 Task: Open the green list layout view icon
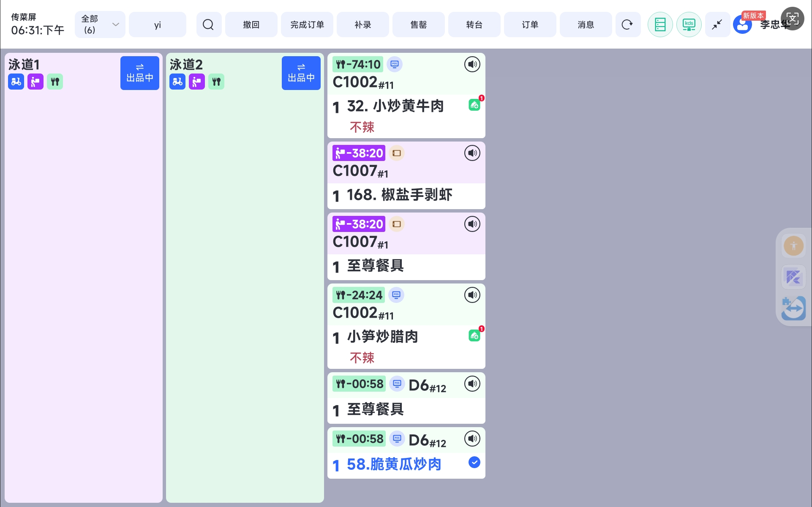(660, 25)
